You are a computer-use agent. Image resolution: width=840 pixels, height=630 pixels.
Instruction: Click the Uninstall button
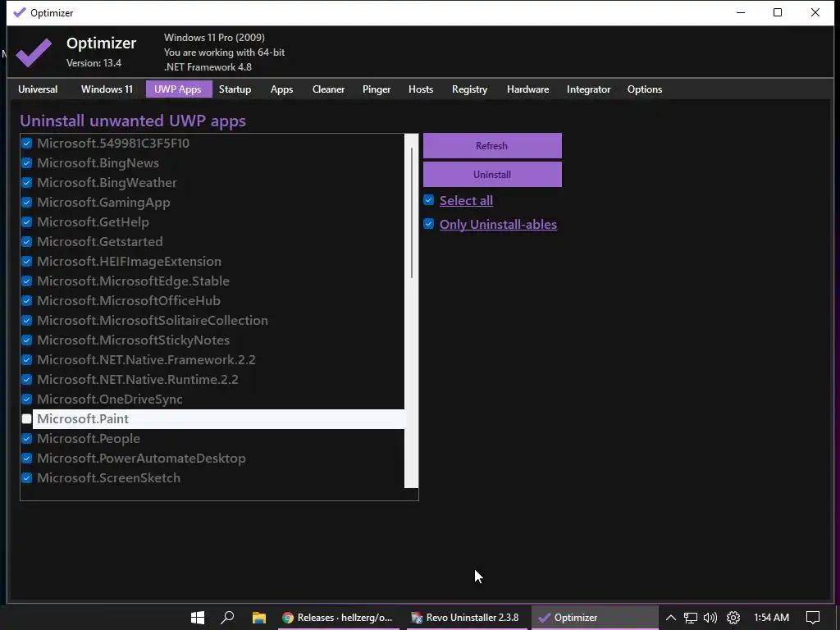[492, 175]
